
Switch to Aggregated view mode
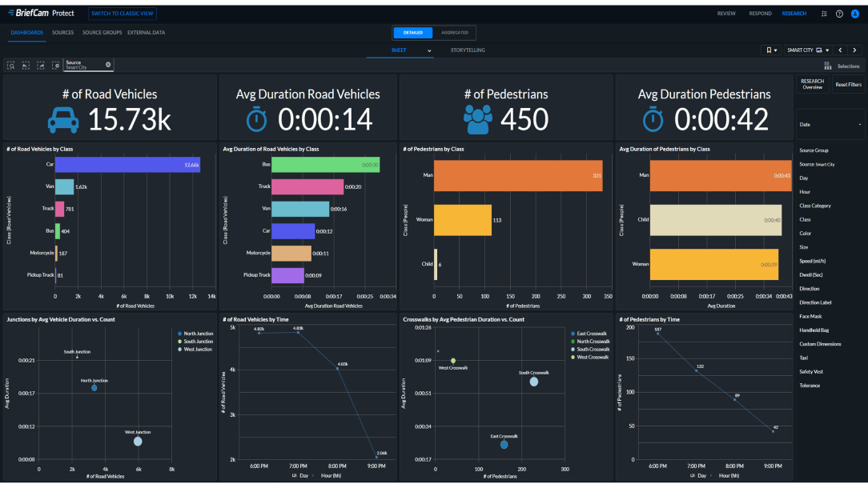coord(455,33)
